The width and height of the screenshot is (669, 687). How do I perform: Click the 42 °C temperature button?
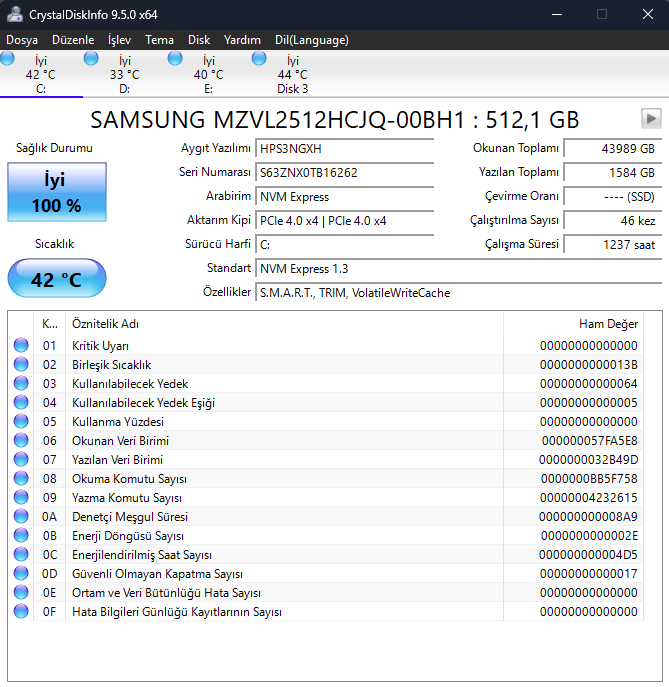click(56, 279)
